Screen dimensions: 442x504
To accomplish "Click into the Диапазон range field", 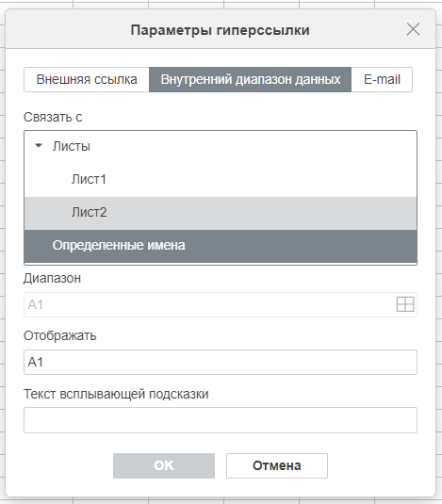I will pos(209,304).
